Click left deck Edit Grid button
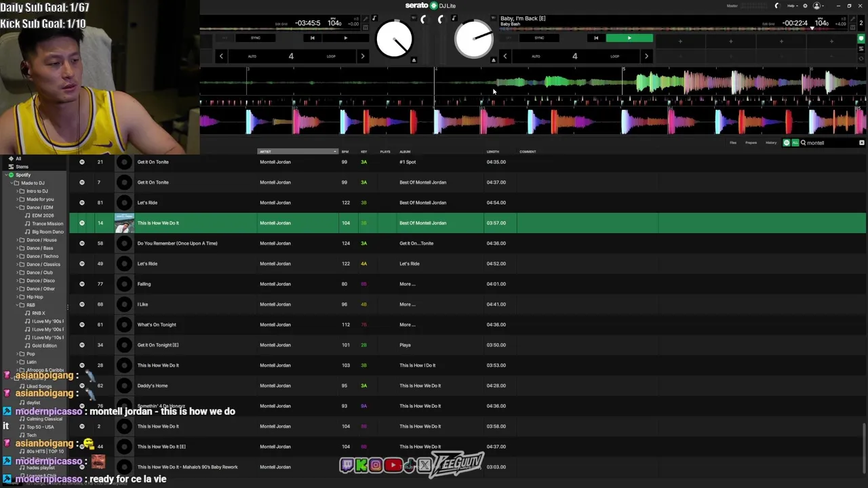The image size is (868, 488). [x=281, y=24]
